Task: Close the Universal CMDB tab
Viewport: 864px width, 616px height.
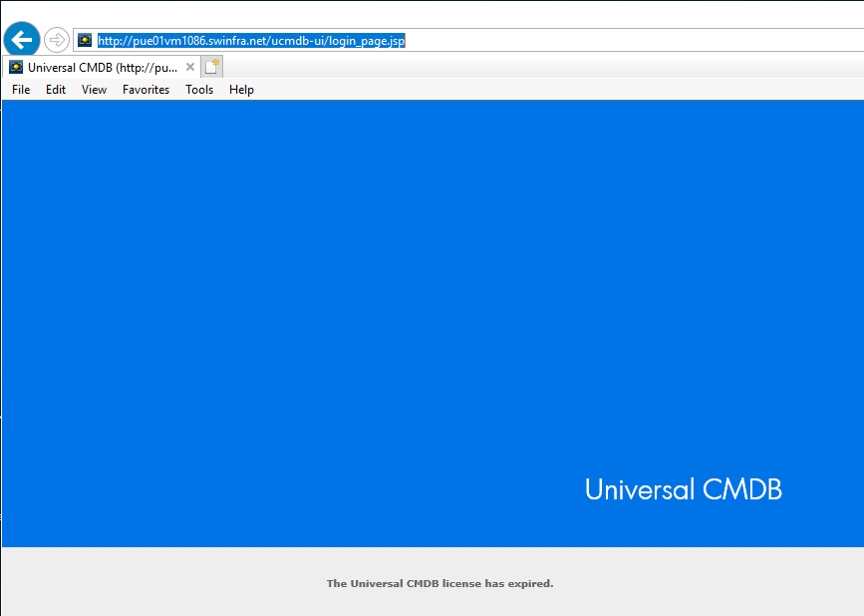Action: (x=190, y=67)
